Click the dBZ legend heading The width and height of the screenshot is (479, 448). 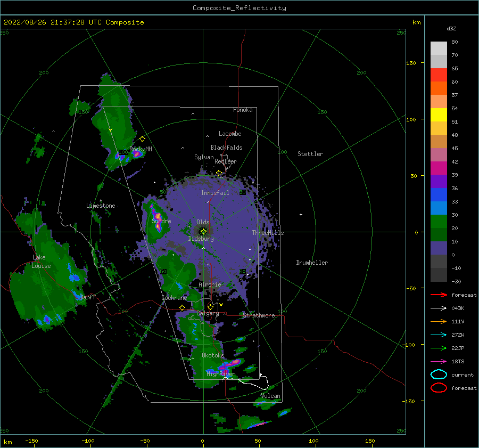pyautogui.click(x=451, y=29)
